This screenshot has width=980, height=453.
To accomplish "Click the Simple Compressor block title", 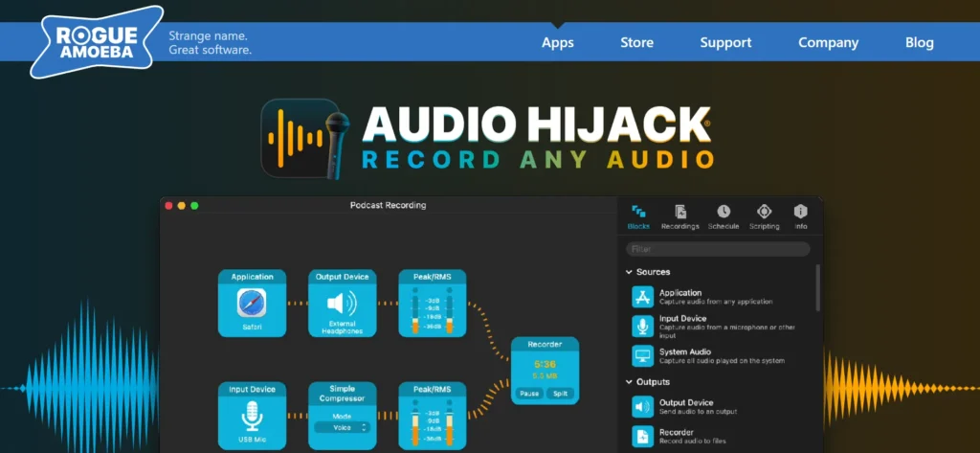I will click(x=342, y=394).
